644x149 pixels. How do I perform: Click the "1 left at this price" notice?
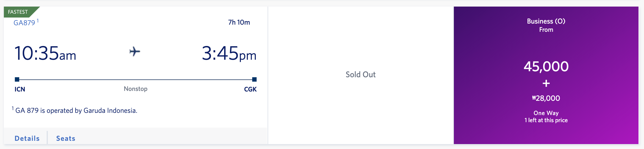[546, 120]
